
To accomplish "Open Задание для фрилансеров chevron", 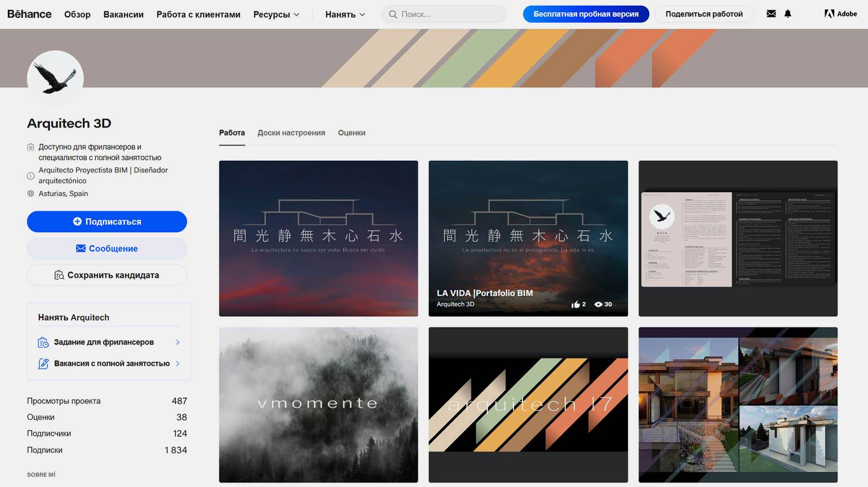I will tap(178, 342).
